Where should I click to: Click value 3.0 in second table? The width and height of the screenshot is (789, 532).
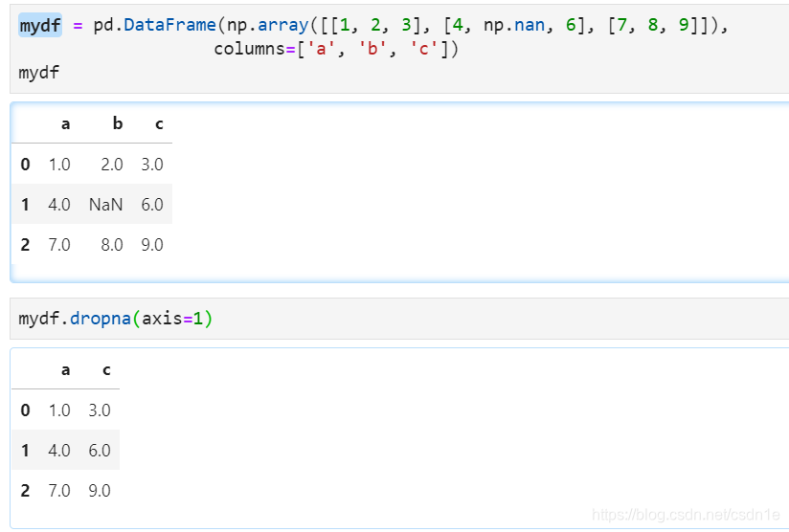[x=100, y=410]
